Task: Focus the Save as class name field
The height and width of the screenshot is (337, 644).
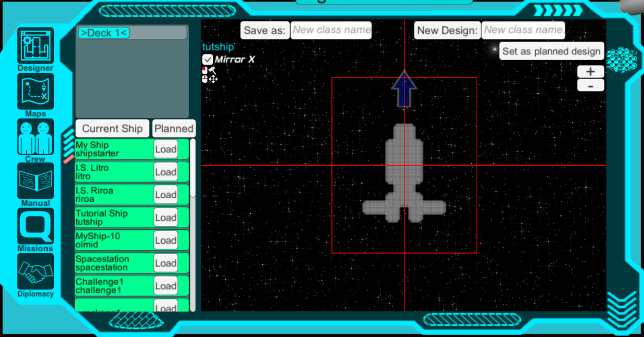Action: [331, 30]
